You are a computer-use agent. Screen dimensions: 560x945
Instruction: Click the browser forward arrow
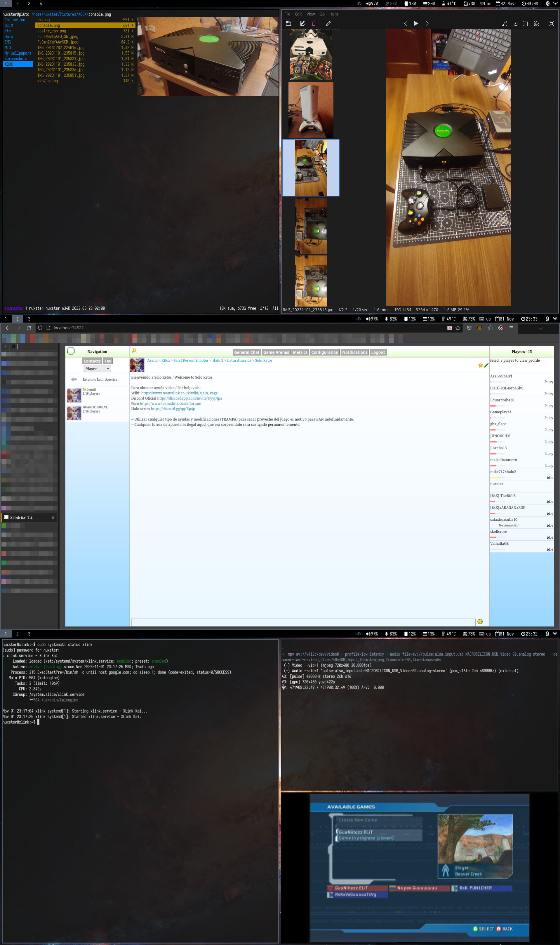(x=18, y=328)
